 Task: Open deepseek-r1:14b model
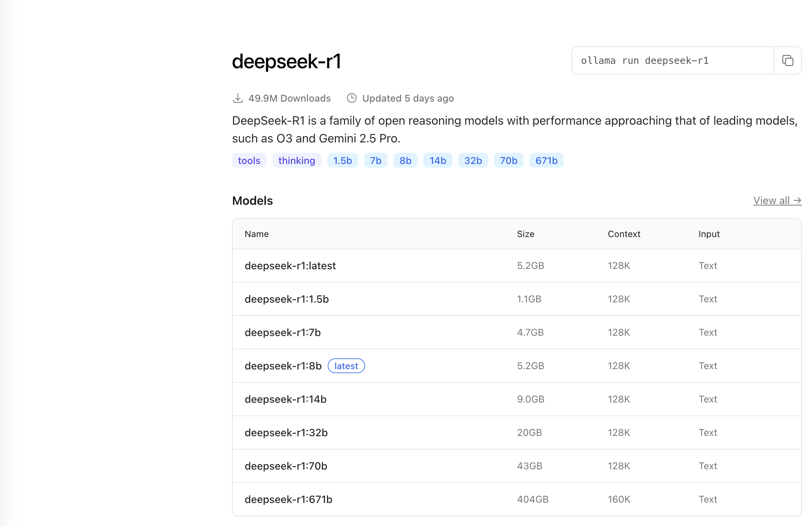(285, 399)
